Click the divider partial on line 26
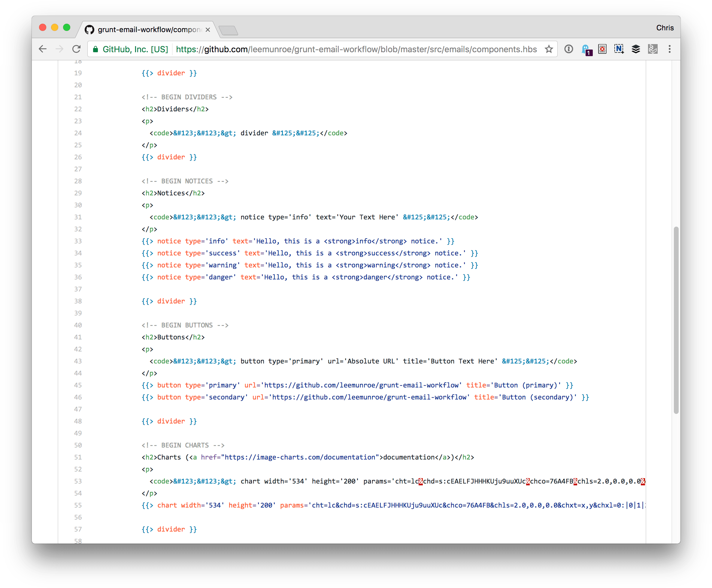The width and height of the screenshot is (712, 588). point(169,157)
